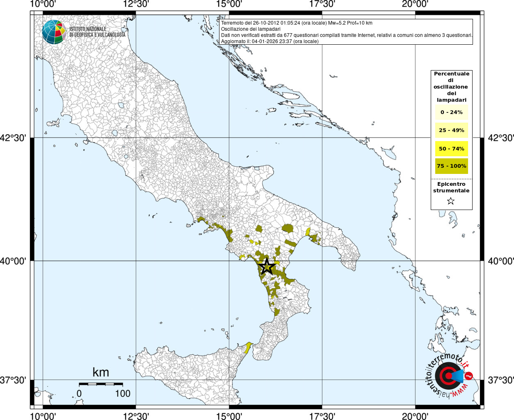Click the yellow shaded municipality in northeastern Sicily
This screenshot has width=514, height=420.
point(248,348)
